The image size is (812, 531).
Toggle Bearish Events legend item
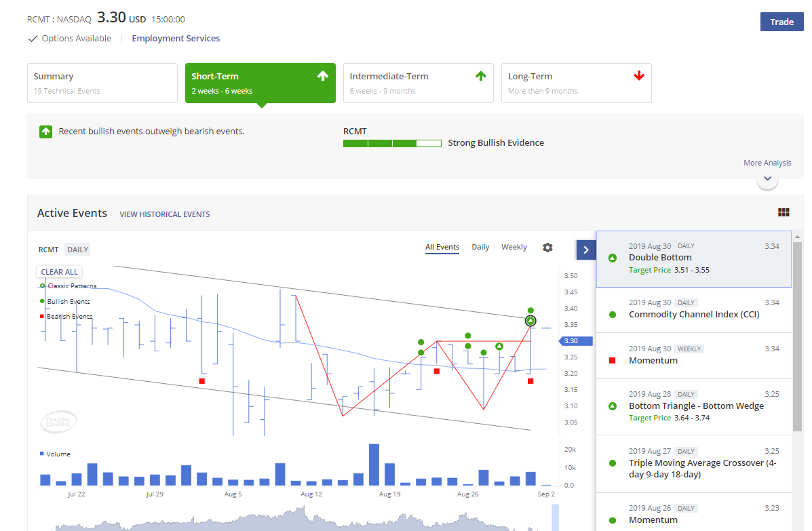click(x=66, y=316)
